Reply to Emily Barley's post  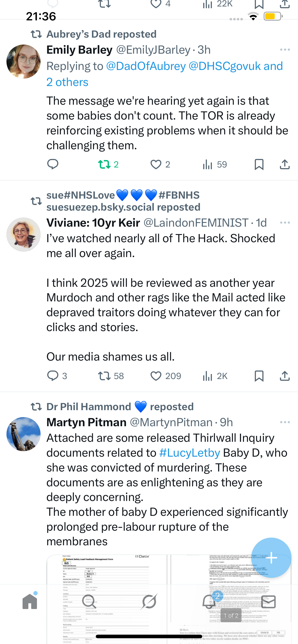[53, 165]
